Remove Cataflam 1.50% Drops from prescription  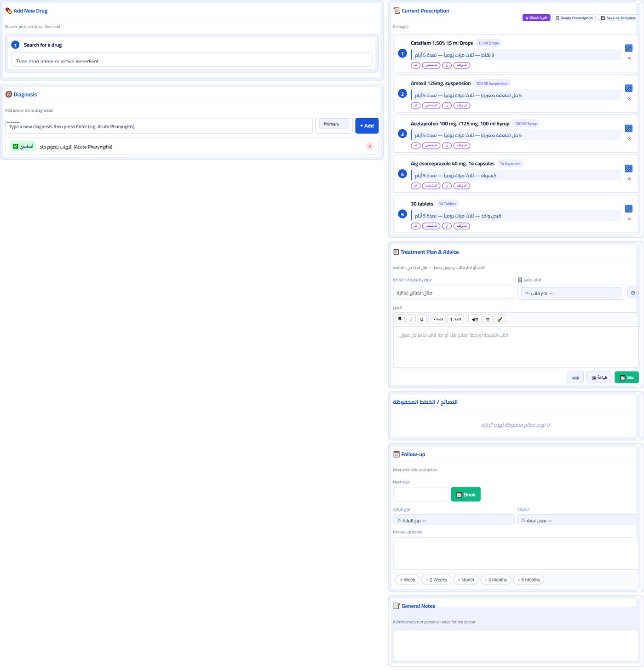[629, 58]
